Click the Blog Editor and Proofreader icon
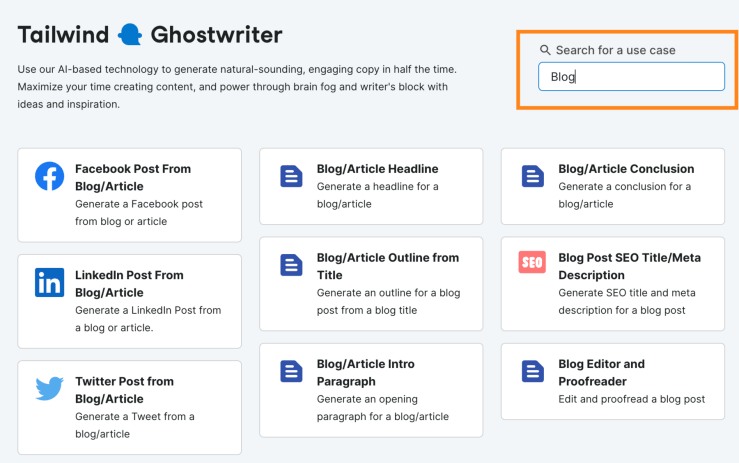The height and width of the screenshot is (463, 739). tap(532, 371)
